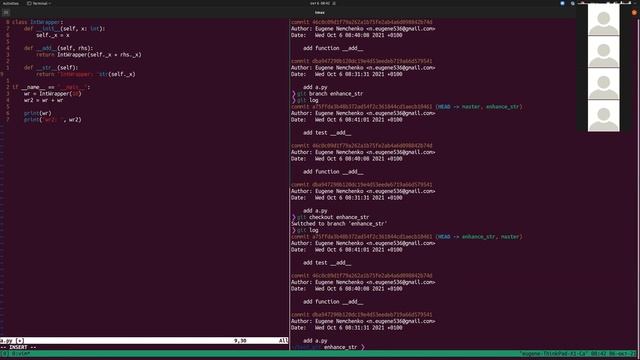Click the 'def __init__(self, x: int):' line
Viewport: 640px width, 360px height.
click(x=64, y=29)
